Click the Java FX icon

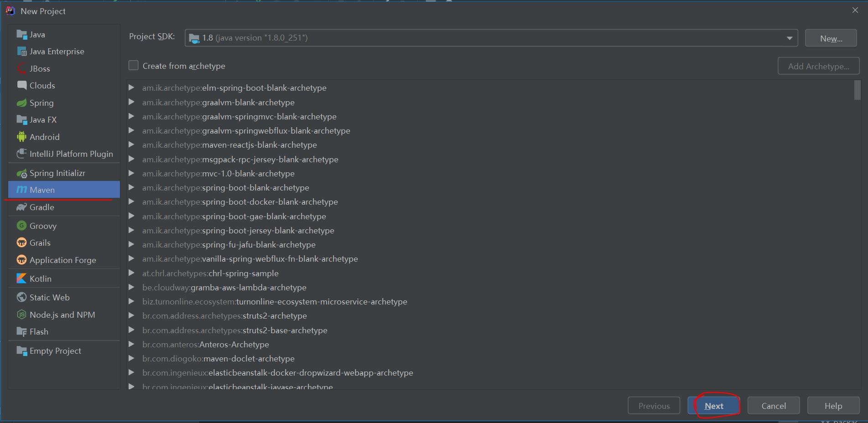tap(21, 120)
